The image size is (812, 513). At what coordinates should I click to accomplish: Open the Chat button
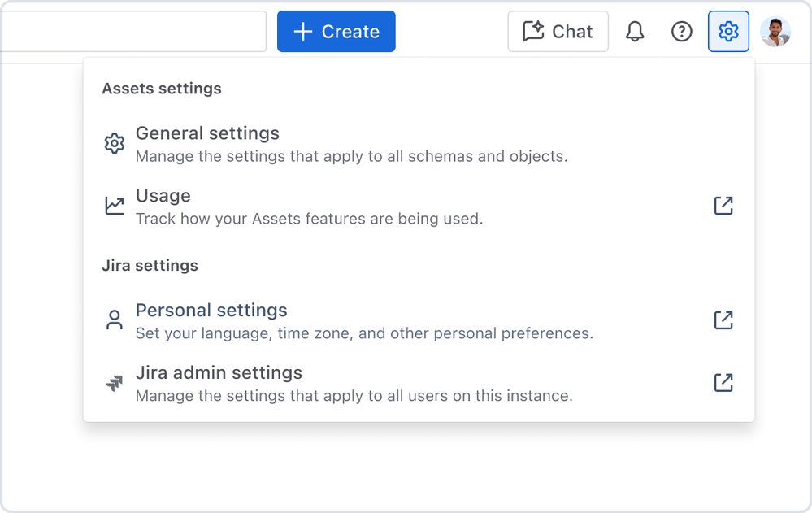pyautogui.click(x=558, y=32)
